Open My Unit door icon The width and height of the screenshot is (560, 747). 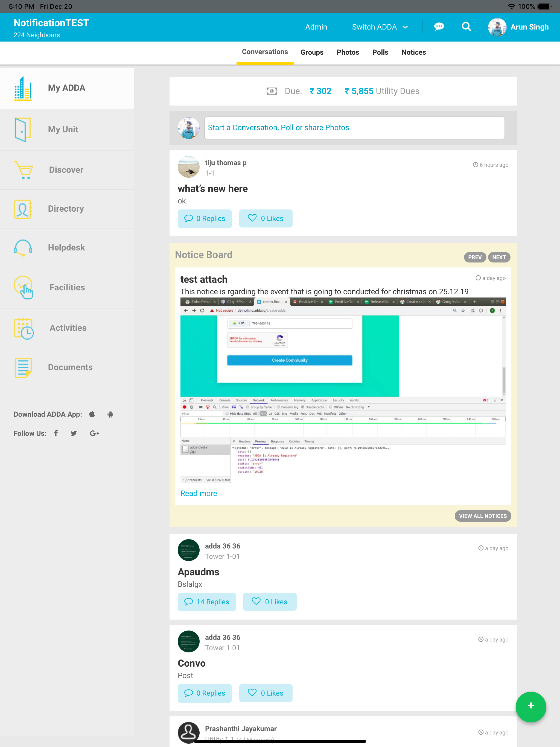tap(23, 129)
